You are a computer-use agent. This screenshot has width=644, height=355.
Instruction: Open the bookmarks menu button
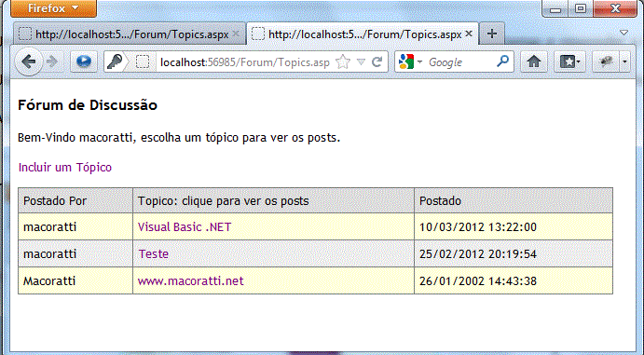pyautogui.click(x=569, y=62)
